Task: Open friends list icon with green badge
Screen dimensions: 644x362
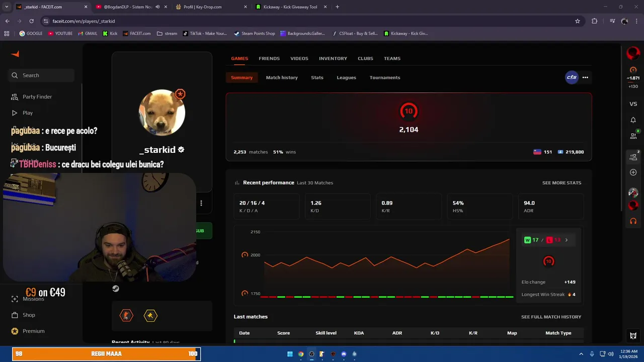Action: tap(633, 135)
